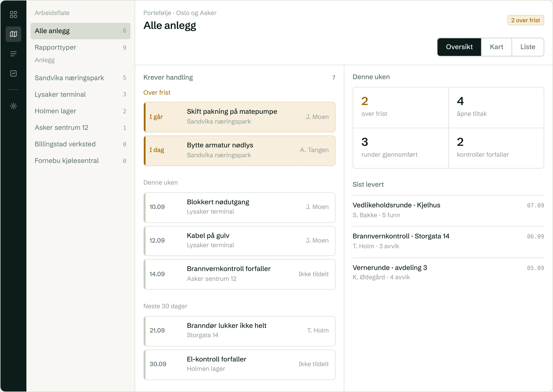553x392 pixels.
Task: Open the 'Skift pakning på matepumpe' task card
Action: pyautogui.click(x=239, y=117)
